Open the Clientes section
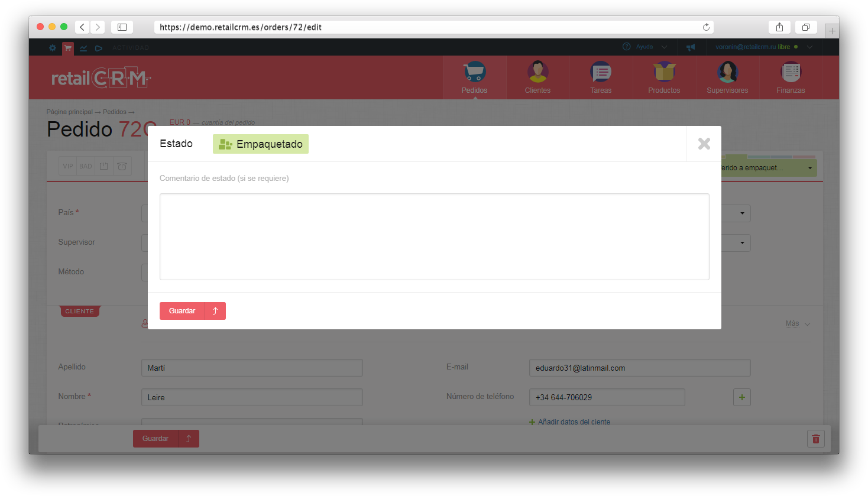 pyautogui.click(x=537, y=77)
